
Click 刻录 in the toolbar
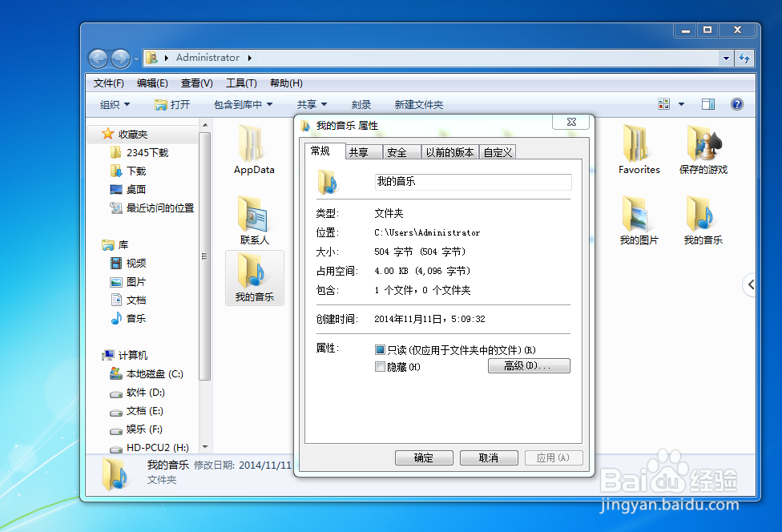tap(361, 104)
